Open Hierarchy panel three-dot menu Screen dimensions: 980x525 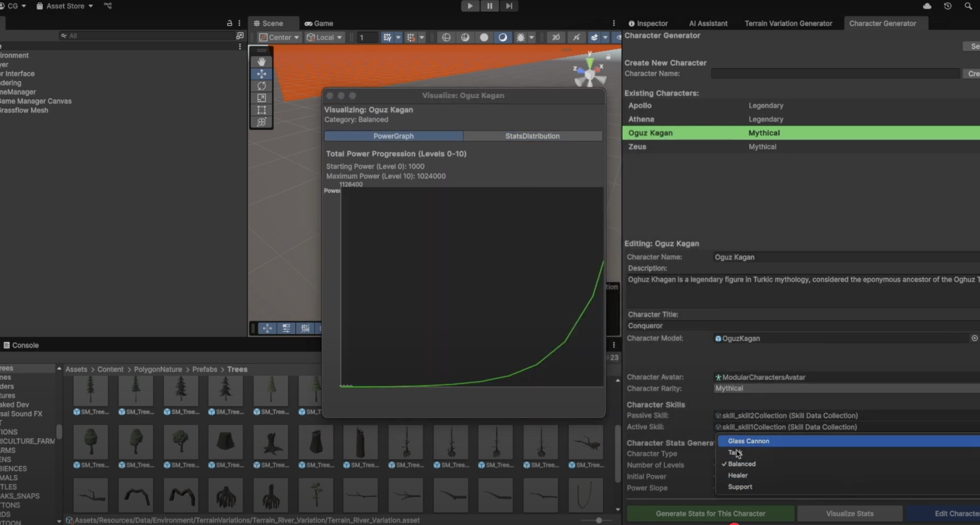239,23
